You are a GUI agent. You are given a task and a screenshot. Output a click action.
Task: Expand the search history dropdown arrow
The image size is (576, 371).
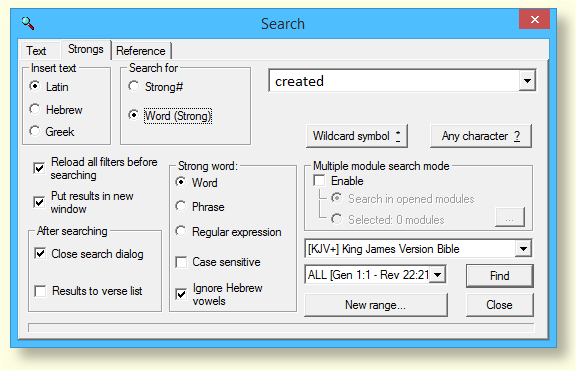point(527,81)
